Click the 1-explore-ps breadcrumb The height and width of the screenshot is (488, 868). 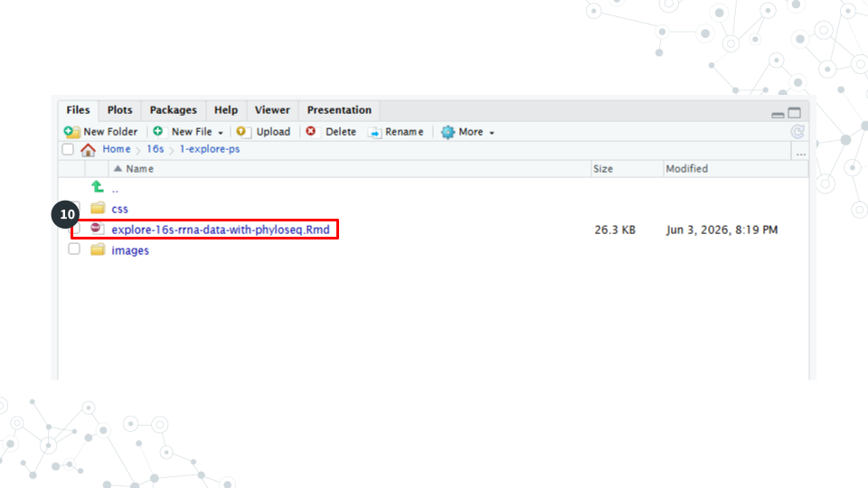coord(209,149)
